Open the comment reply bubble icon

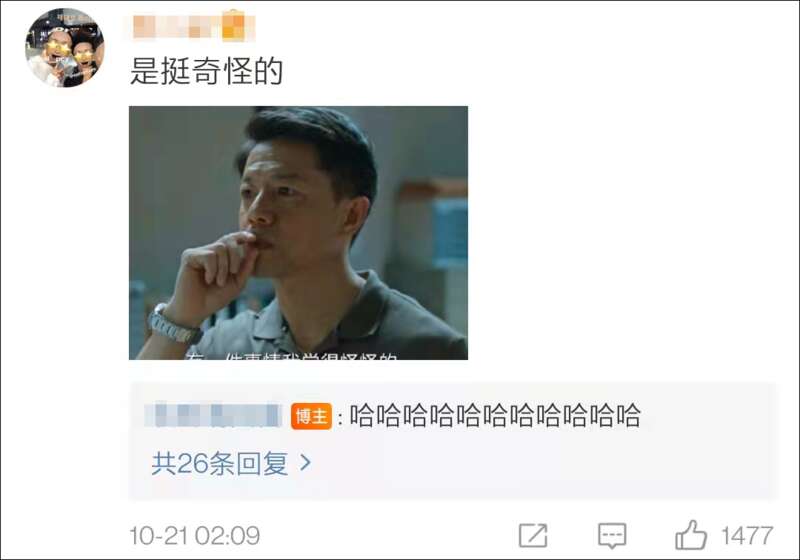(x=612, y=536)
